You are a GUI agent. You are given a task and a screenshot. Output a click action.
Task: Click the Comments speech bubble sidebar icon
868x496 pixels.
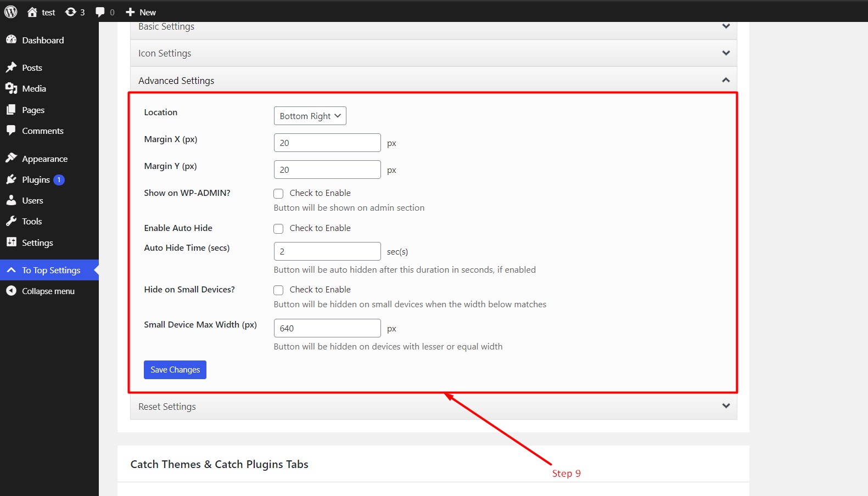(11, 131)
